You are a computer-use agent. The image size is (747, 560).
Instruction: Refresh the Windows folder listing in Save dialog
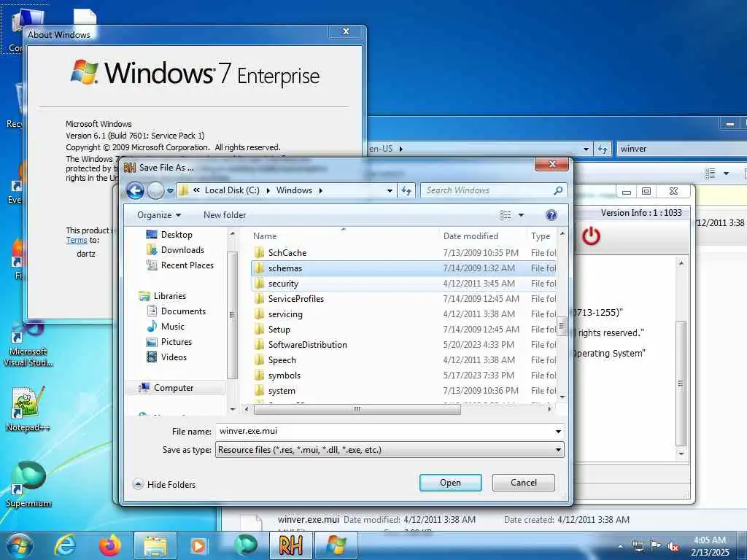pyautogui.click(x=406, y=190)
